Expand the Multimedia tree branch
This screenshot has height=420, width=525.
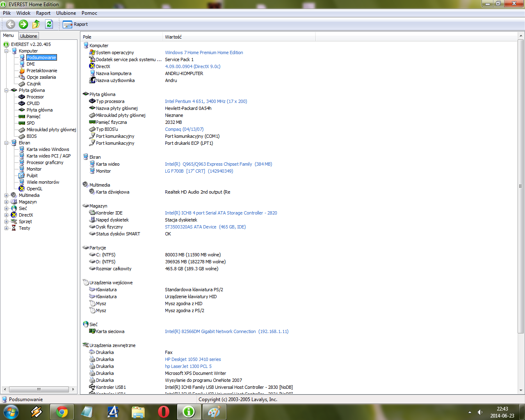coord(7,195)
